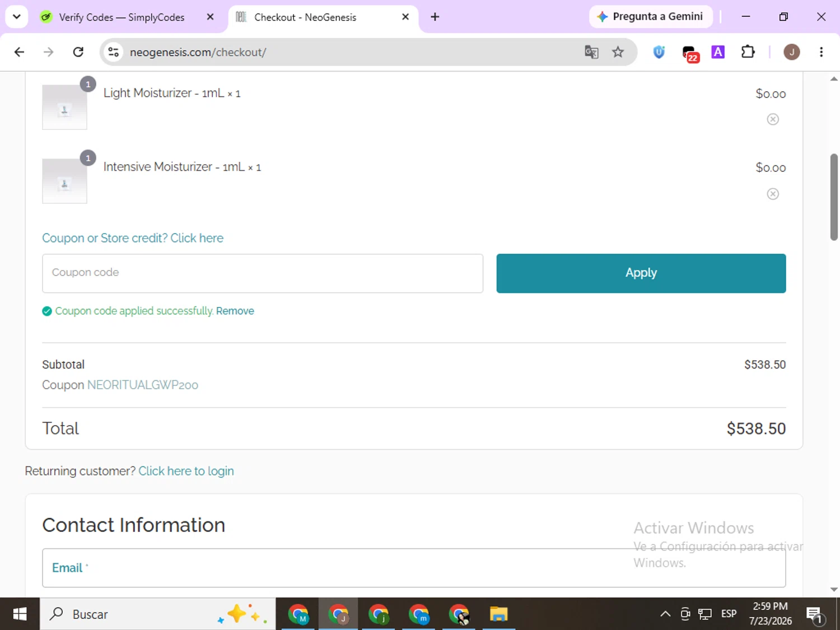Switch the ESP input language indicator
The height and width of the screenshot is (630, 840).
pos(729,614)
